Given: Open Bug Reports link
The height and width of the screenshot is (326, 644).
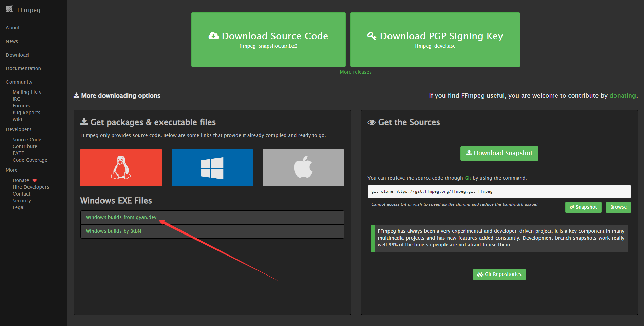Looking at the screenshot, I should [x=26, y=113].
